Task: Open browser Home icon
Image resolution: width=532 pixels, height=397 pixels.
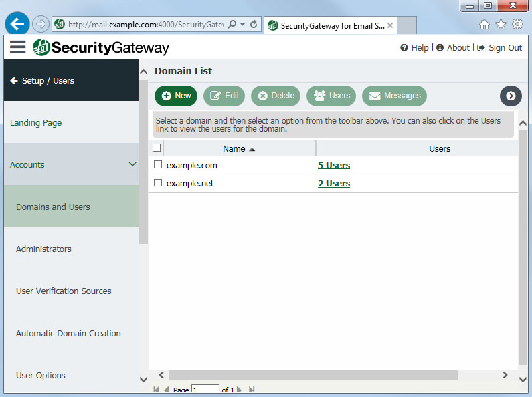Action: click(x=484, y=24)
